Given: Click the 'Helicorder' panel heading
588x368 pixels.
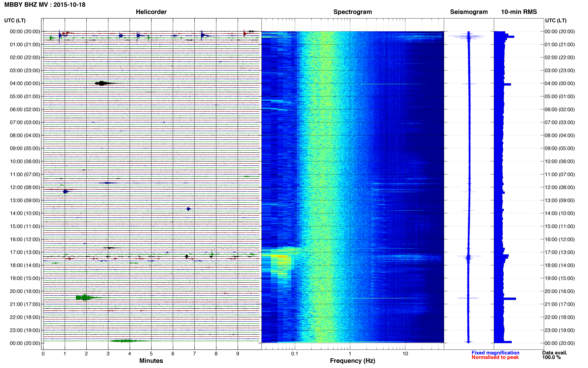Looking at the screenshot, I should click(x=151, y=12).
